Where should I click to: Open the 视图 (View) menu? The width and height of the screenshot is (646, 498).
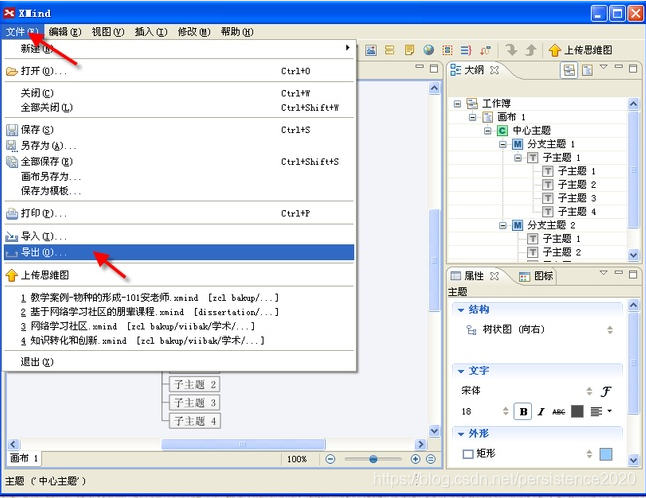(x=108, y=32)
